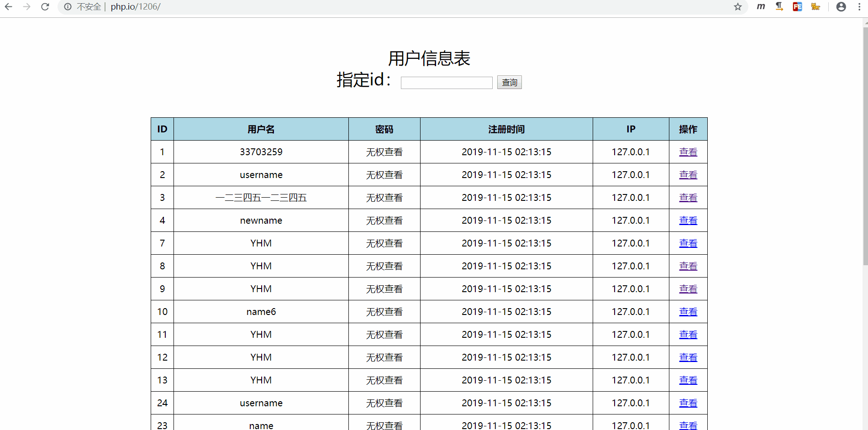Click the vertical page scrollbar thumb
Viewport: 868px width, 430px height.
coord(865,146)
